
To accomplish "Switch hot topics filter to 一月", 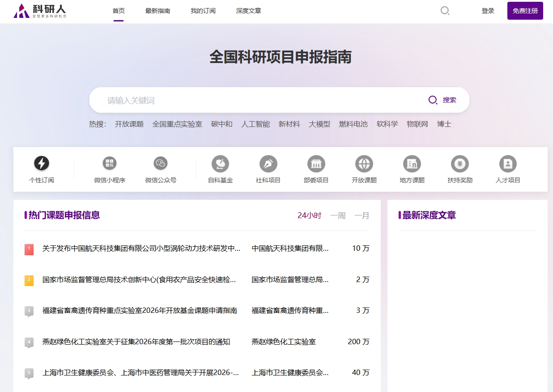I will pyautogui.click(x=362, y=215).
